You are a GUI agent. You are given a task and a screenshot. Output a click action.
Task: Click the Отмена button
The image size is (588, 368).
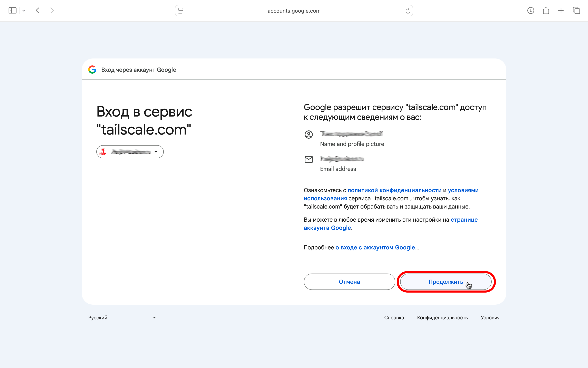pos(349,282)
